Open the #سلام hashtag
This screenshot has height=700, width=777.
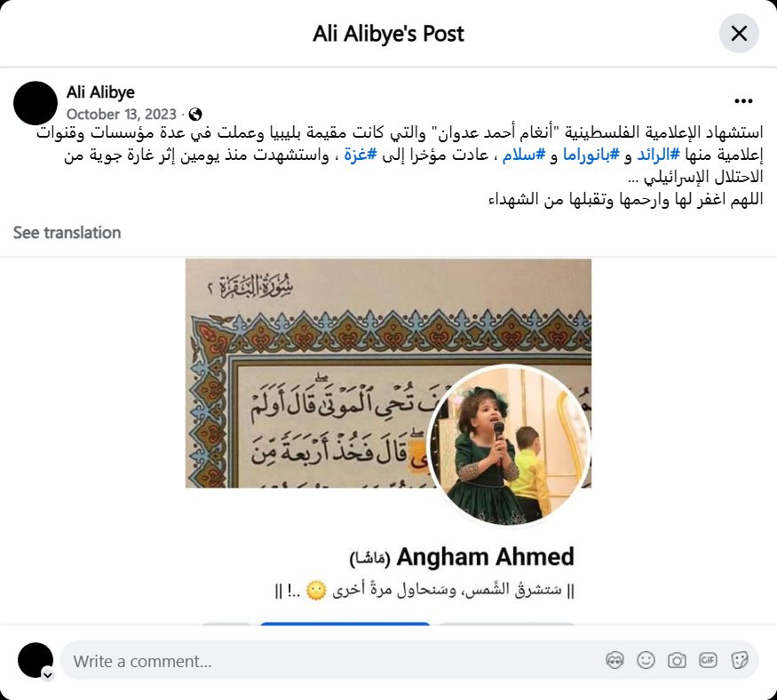tap(524, 155)
